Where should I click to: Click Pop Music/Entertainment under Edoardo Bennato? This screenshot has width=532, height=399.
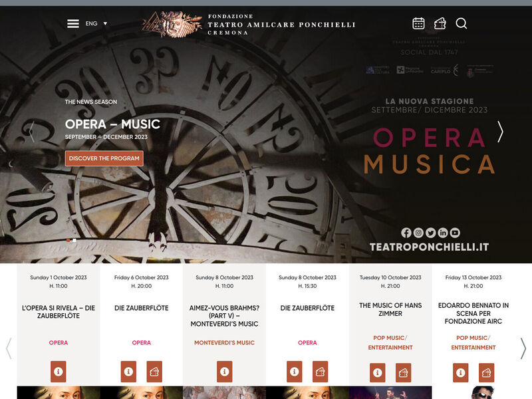pyautogui.click(x=473, y=342)
